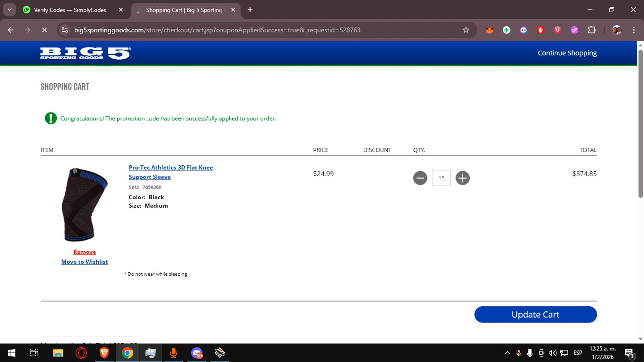Click the knee support sleeve thumbnail
Screen dimensions: 644x362
85,204
